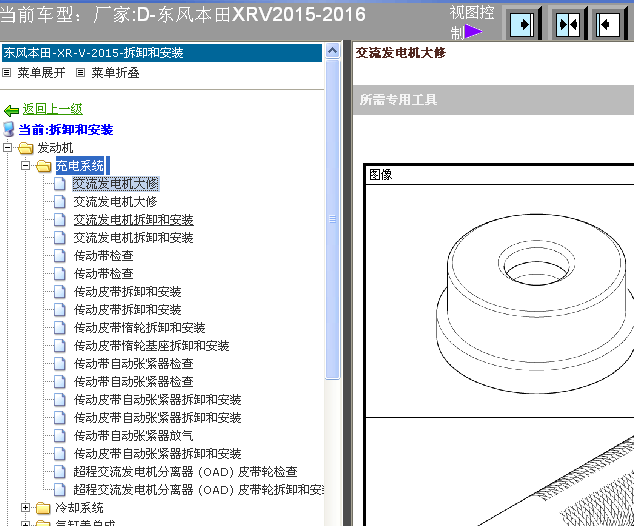Click the purple arrow next to 视图控制
This screenshot has width=634, height=526.
tap(473, 32)
